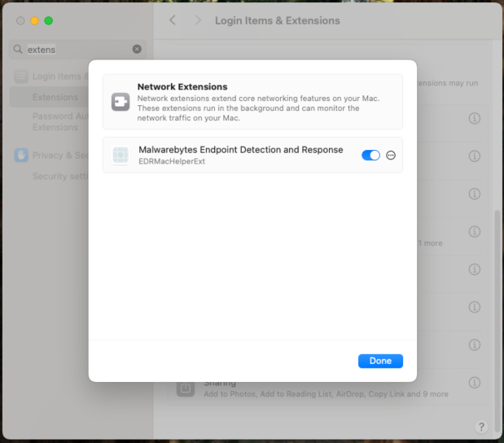
Task: Go back with the left chevron
Action: [x=173, y=20]
